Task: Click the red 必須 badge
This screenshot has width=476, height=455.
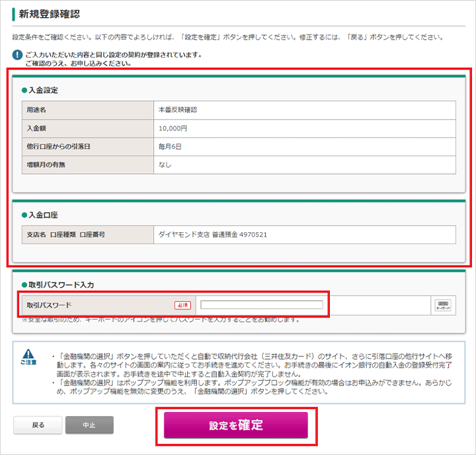Action: (182, 305)
